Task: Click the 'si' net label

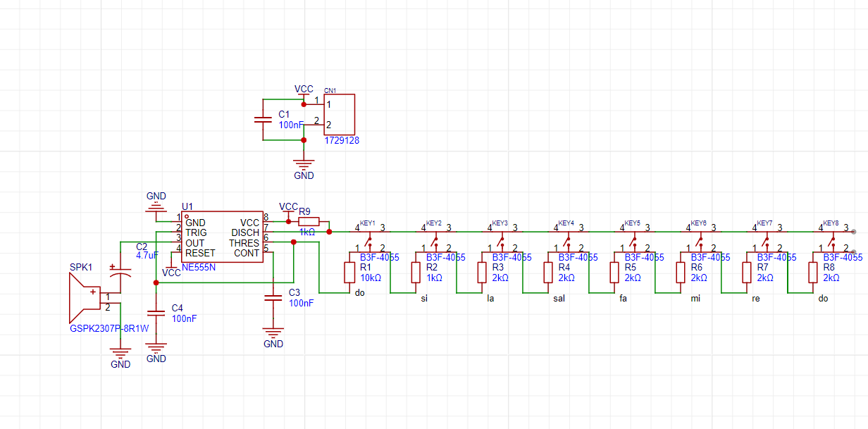Action: 423,299
